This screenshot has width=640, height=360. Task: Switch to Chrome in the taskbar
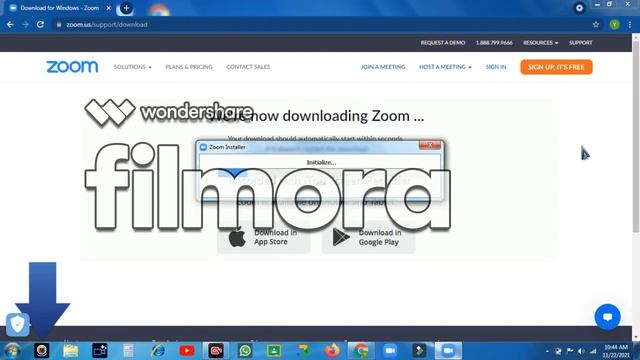361,351
